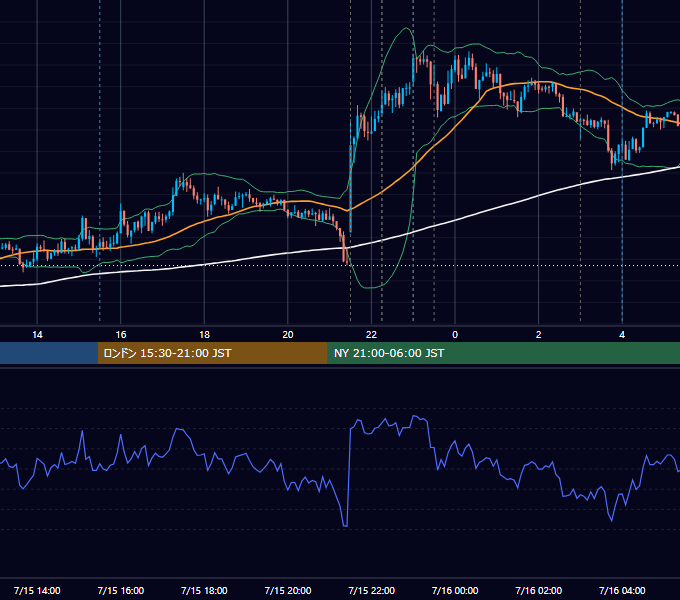Click the 7/16 02:00 date label
This screenshot has width=680, height=600.
click(538, 590)
